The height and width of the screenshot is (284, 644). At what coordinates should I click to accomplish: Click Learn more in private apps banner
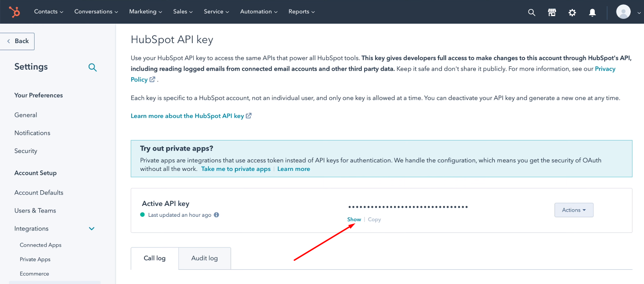click(294, 169)
